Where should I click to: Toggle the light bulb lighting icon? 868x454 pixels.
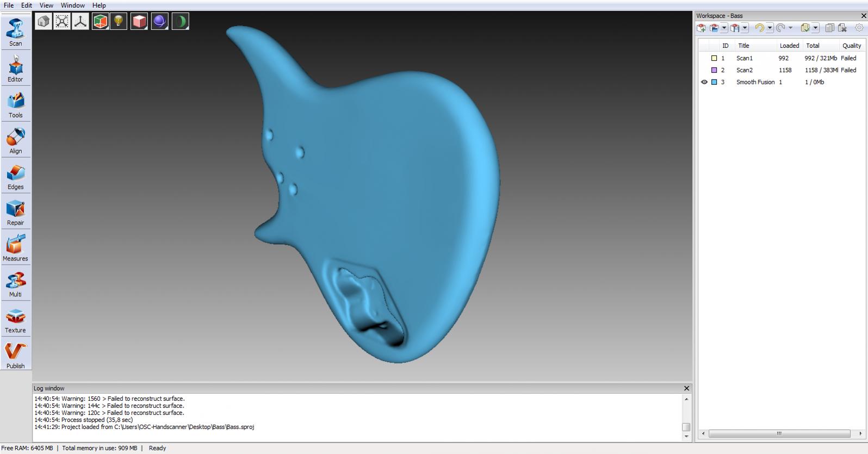[119, 21]
